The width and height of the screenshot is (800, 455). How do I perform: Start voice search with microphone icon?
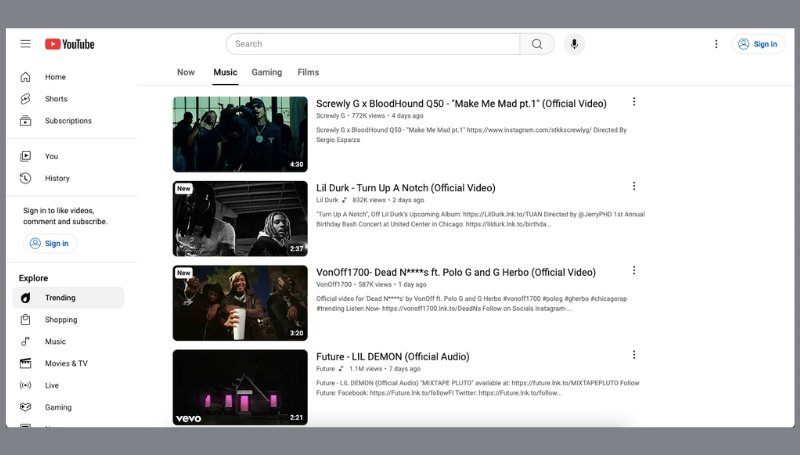point(574,44)
